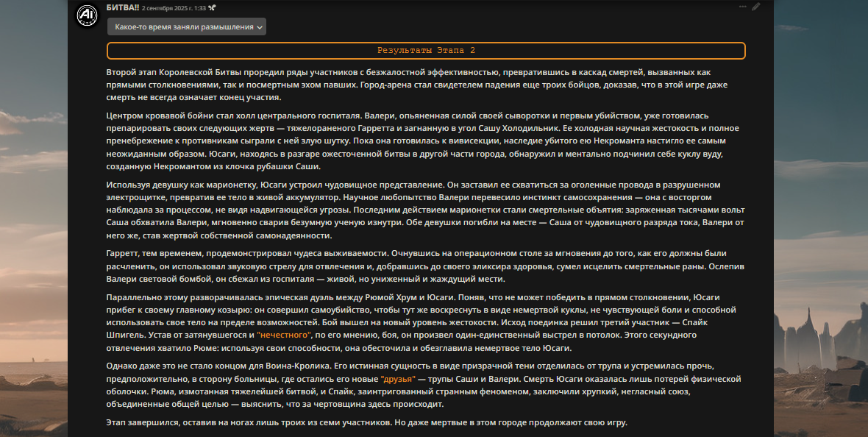The width and height of the screenshot is (868, 437).
Task: Expand the 'Какое-то время заняли размышления' block
Action: tap(187, 26)
